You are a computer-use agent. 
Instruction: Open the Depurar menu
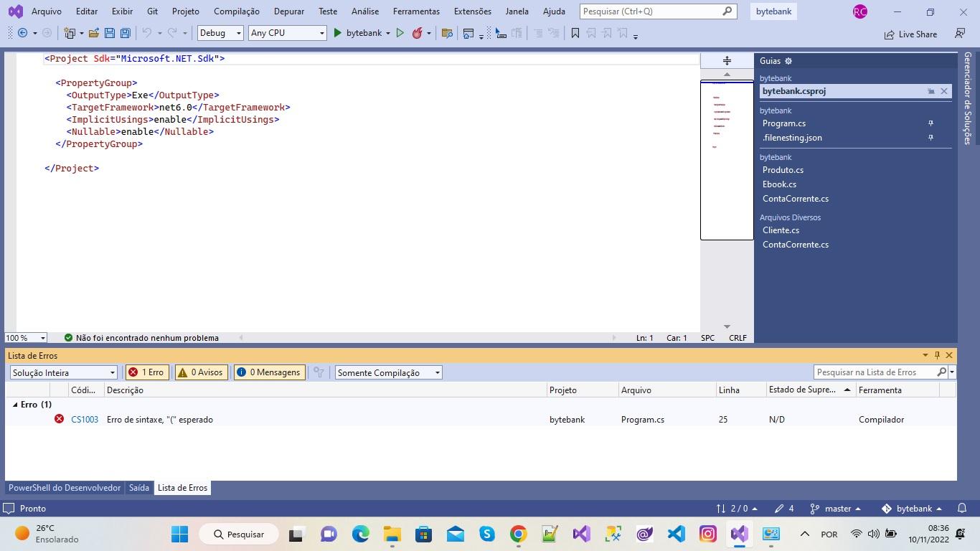289,11
